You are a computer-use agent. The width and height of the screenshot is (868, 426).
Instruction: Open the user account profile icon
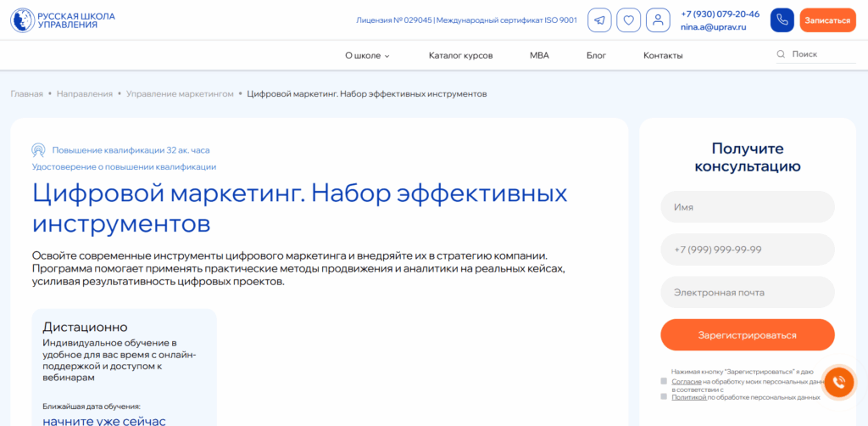pyautogui.click(x=658, y=20)
